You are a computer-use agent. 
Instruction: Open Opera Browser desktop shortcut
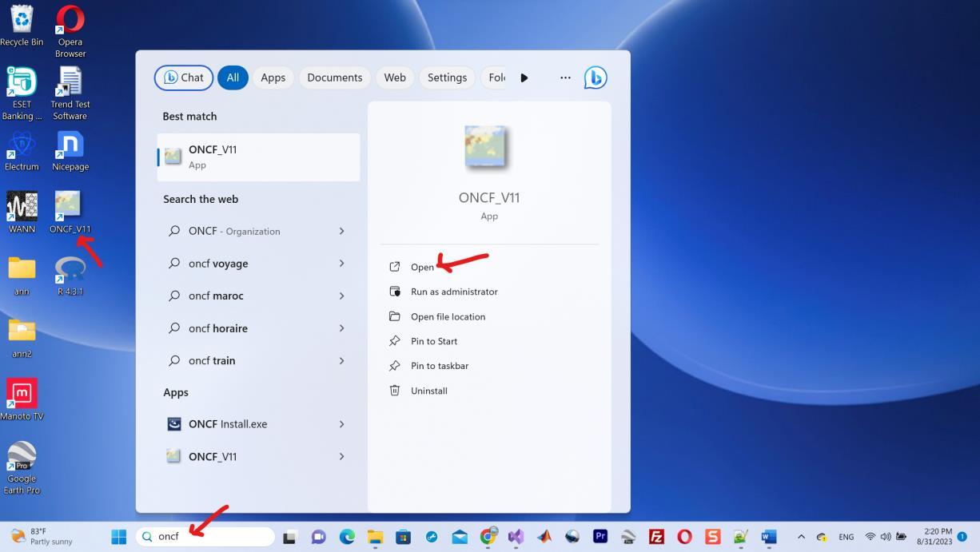(x=70, y=30)
